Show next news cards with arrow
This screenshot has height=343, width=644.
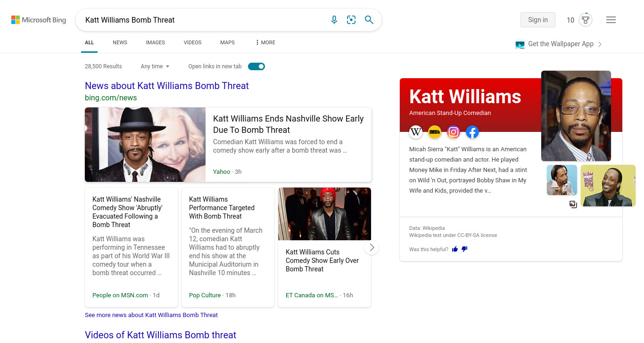pyautogui.click(x=372, y=247)
